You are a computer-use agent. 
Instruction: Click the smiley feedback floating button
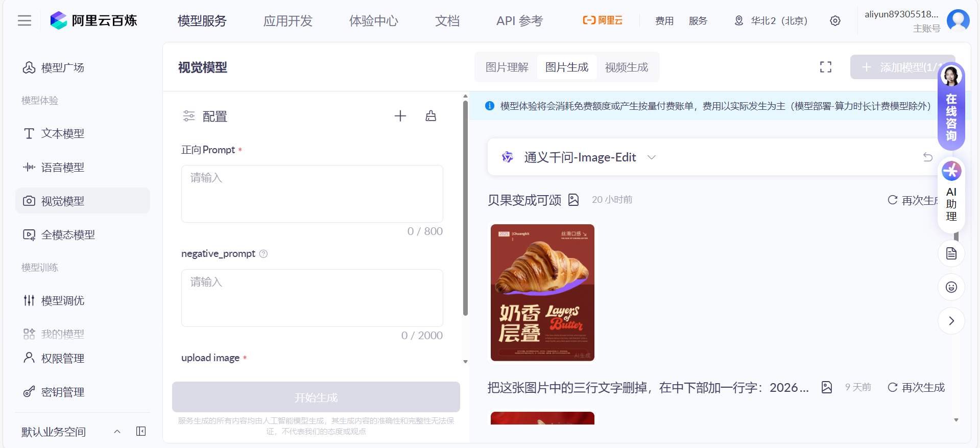click(951, 287)
